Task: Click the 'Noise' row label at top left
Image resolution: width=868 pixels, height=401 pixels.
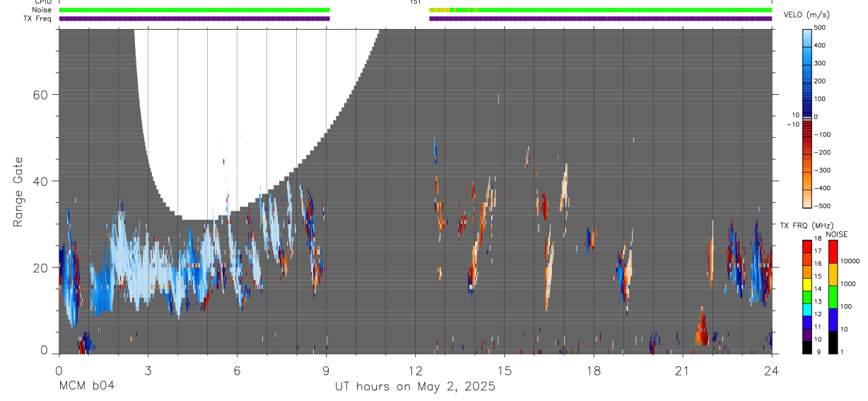Action: [x=43, y=10]
